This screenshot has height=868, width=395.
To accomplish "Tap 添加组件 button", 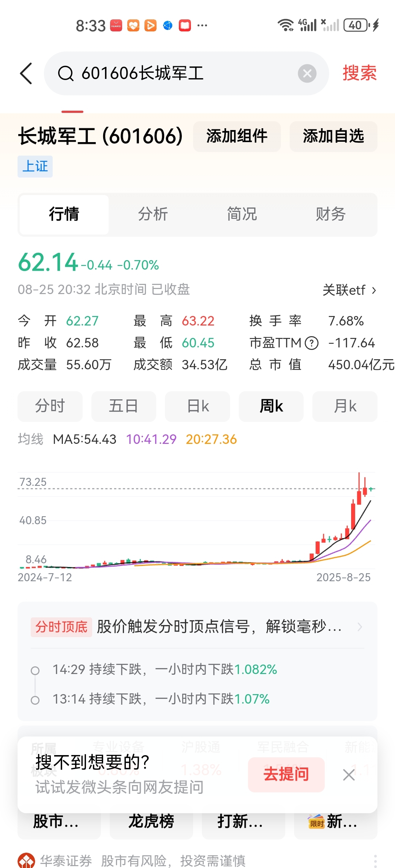I will click(x=237, y=136).
